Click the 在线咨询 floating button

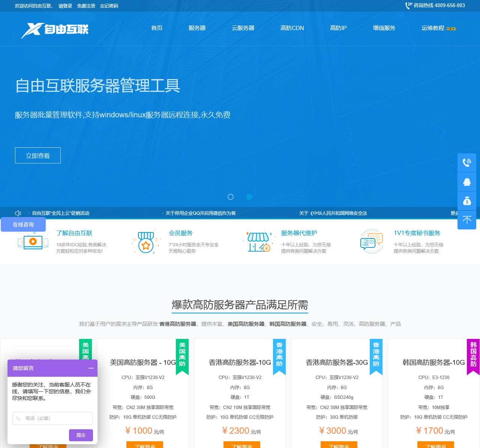[x=23, y=225]
